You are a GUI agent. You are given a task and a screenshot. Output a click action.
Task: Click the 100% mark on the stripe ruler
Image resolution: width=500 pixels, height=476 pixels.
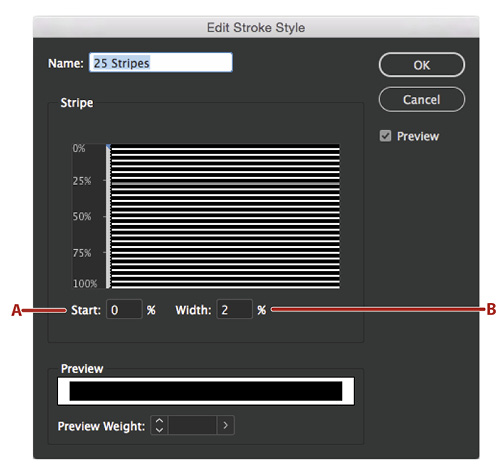(85, 284)
